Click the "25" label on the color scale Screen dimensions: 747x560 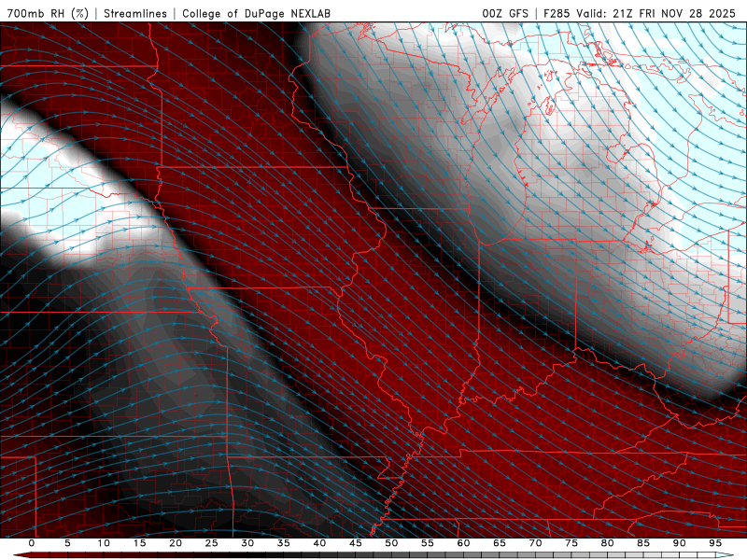pos(212,543)
